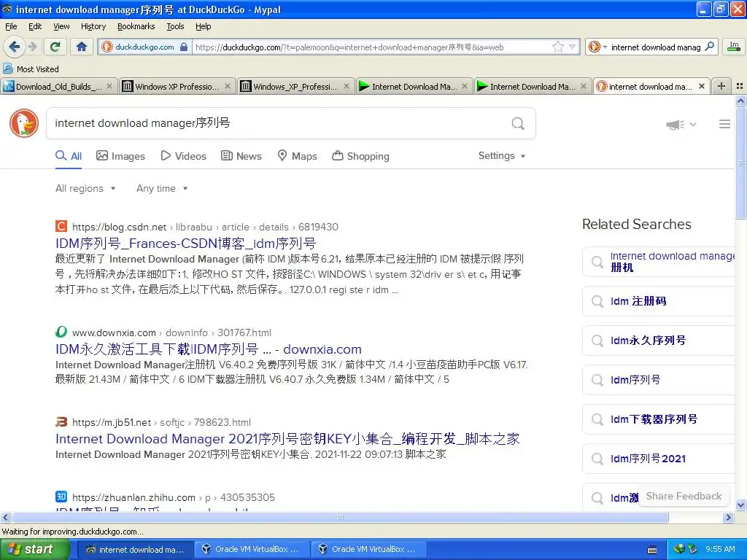
Task: Switch to Shopping results
Action: 360,156
